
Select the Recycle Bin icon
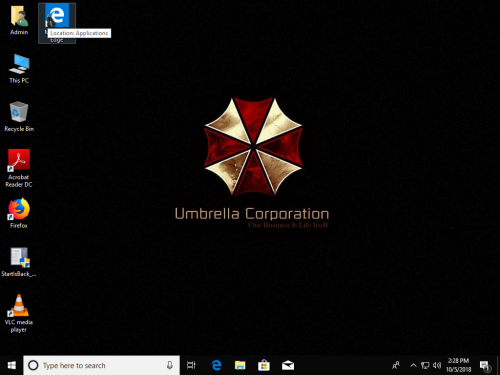(19, 117)
